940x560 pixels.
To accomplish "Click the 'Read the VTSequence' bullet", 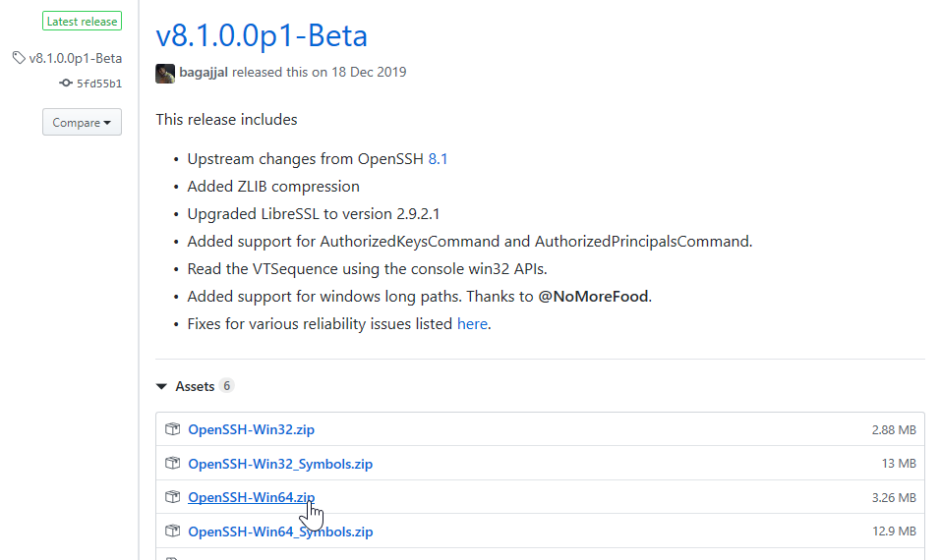I will tap(368, 269).
